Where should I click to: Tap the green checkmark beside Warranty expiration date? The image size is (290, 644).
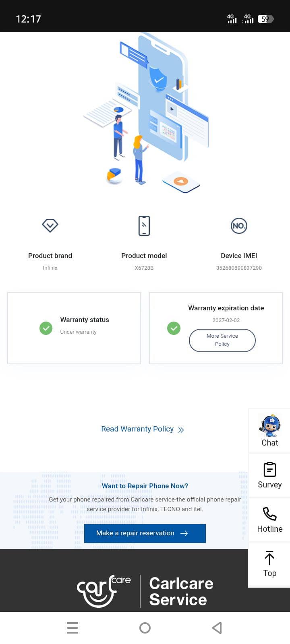click(174, 328)
